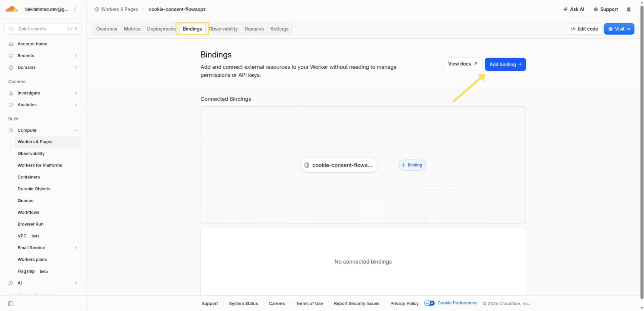Image resolution: width=644 pixels, height=311 pixels.
Task: Open Flagship Beta item
Action: [33, 271]
